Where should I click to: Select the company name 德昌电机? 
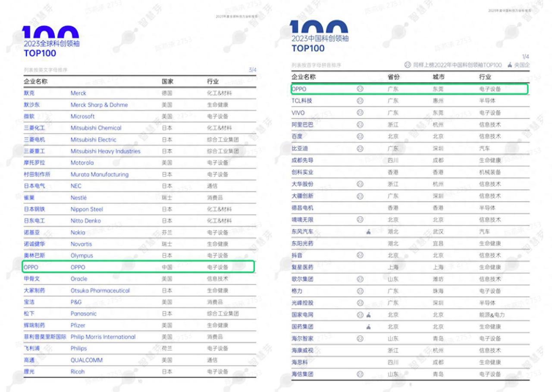[x=302, y=208]
